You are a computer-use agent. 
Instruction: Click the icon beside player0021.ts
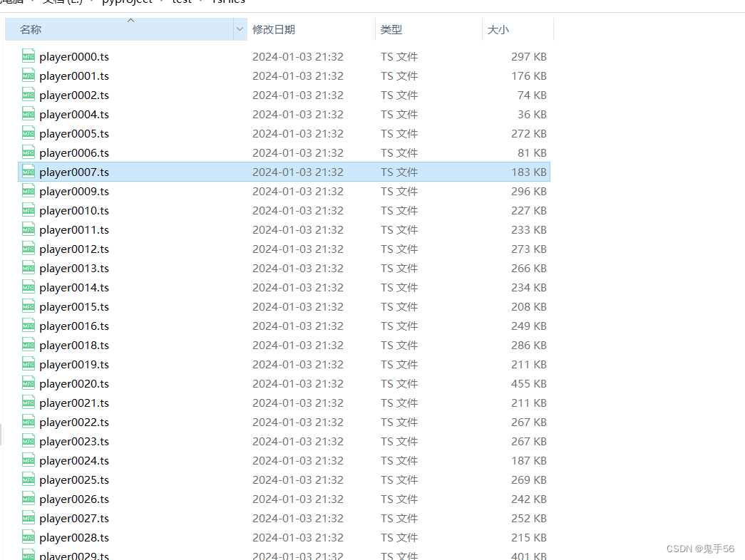pyautogui.click(x=29, y=403)
